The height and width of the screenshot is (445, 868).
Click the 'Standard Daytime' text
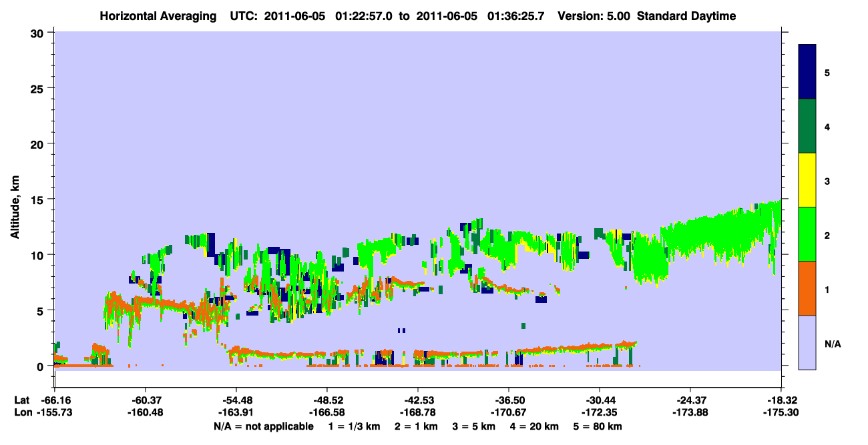686,16
